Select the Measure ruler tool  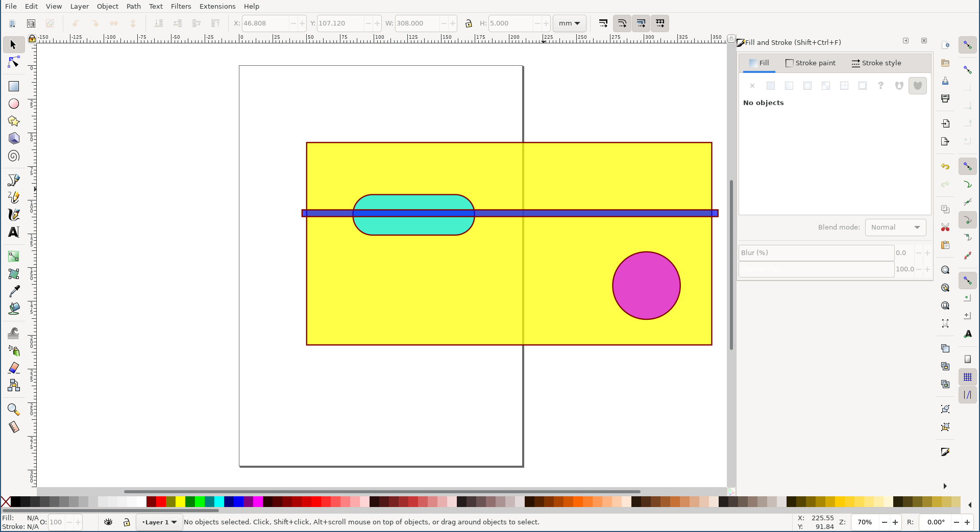(x=13, y=427)
